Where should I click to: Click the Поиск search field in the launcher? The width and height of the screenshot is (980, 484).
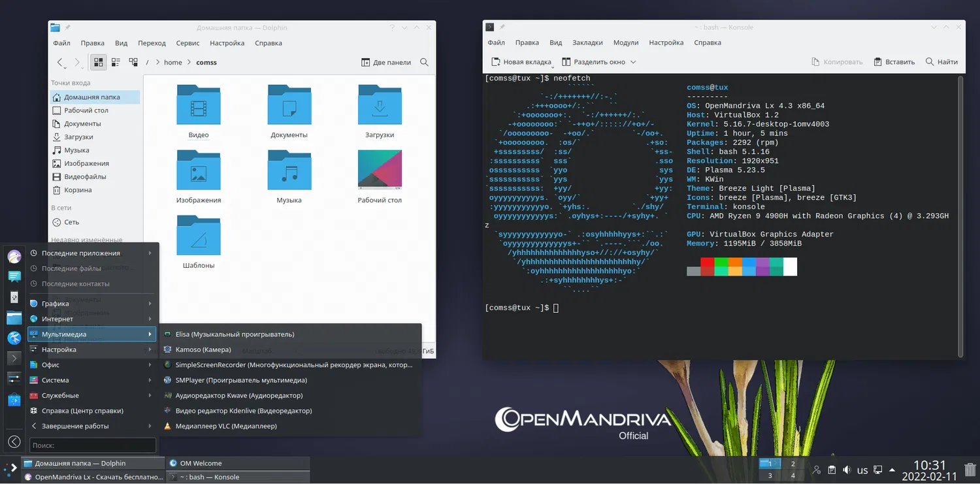[x=93, y=445]
